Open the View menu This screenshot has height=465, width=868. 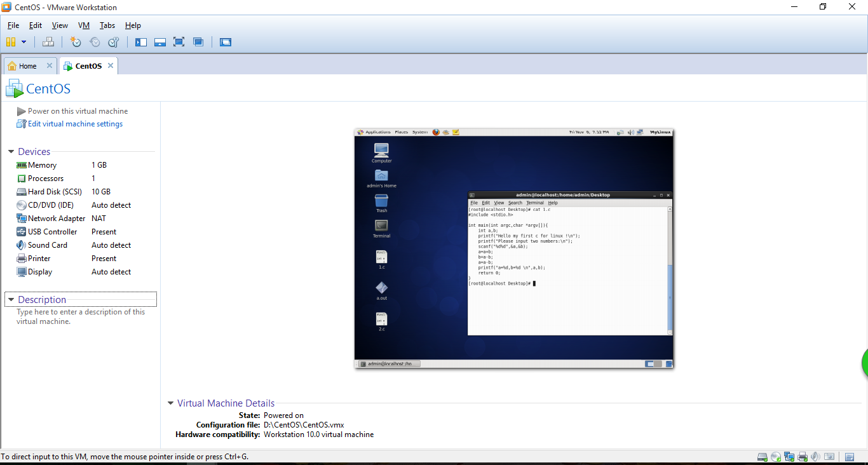point(60,25)
